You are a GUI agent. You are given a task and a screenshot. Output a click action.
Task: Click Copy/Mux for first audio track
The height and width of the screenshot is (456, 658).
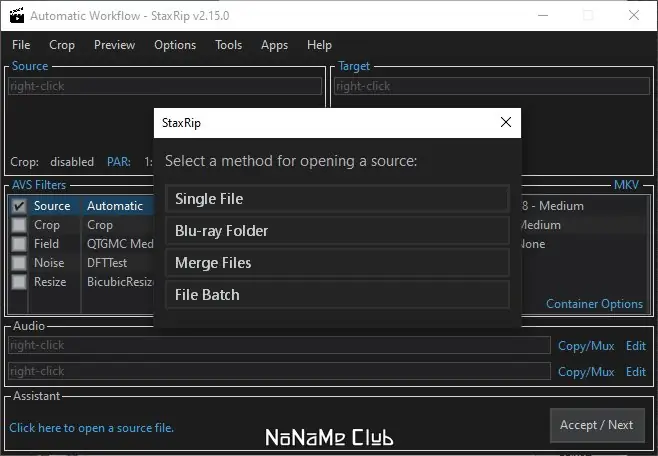point(586,346)
